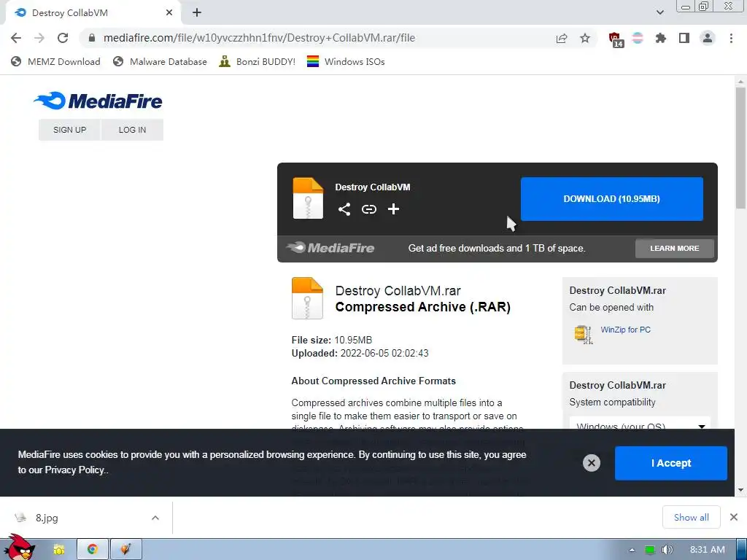Open Windows ISOs bookmark

[346, 61]
